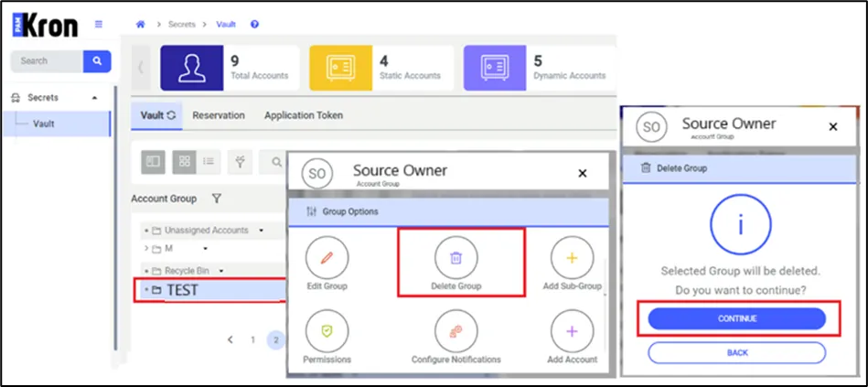The height and width of the screenshot is (387, 868).
Task: Switch to list view icon
Action: [209, 162]
